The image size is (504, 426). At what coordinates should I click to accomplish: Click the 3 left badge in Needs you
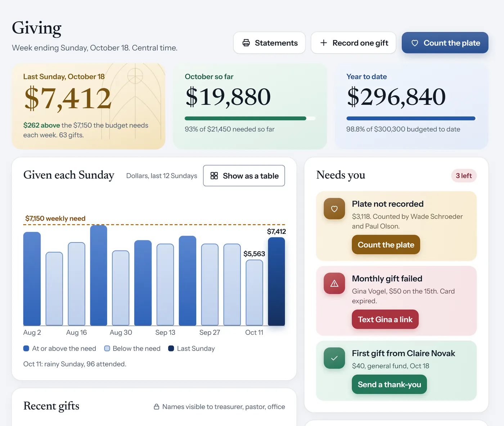click(x=464, y=176)
